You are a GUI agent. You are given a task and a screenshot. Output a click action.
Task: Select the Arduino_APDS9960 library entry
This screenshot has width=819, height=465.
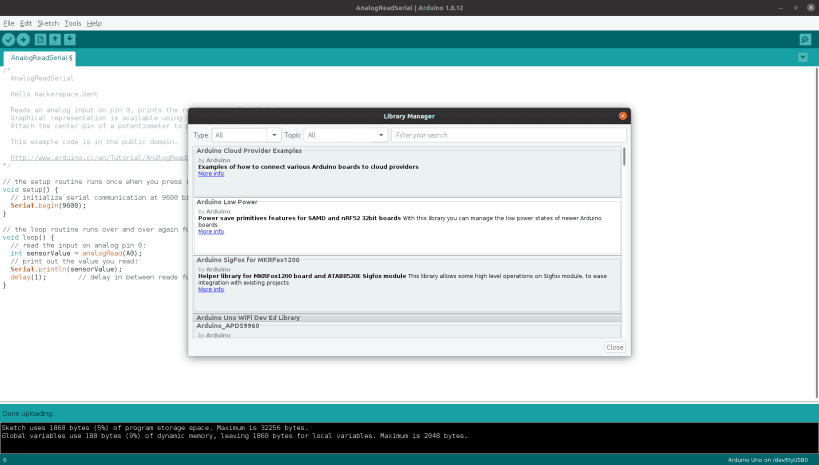pos(228,326)
